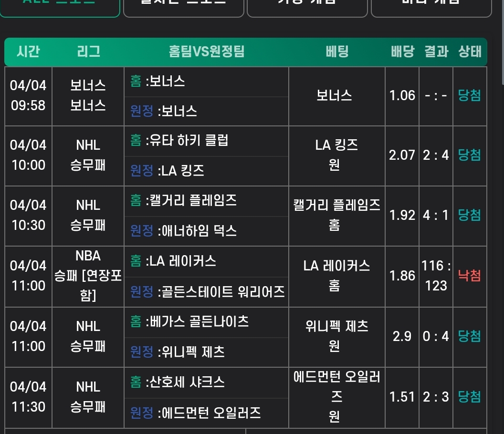Select the 116 : 123 score result
Viewport: 504px width, 434px height.
coord(436,276)
